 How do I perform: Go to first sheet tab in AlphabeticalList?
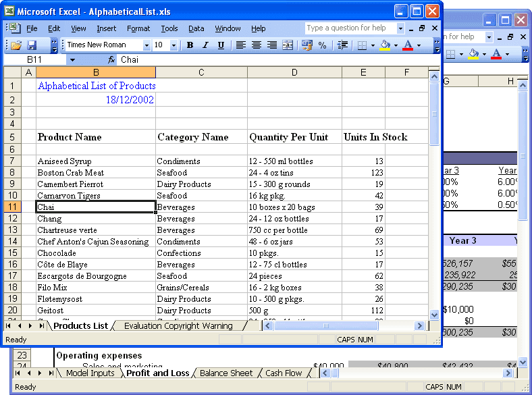9,325
